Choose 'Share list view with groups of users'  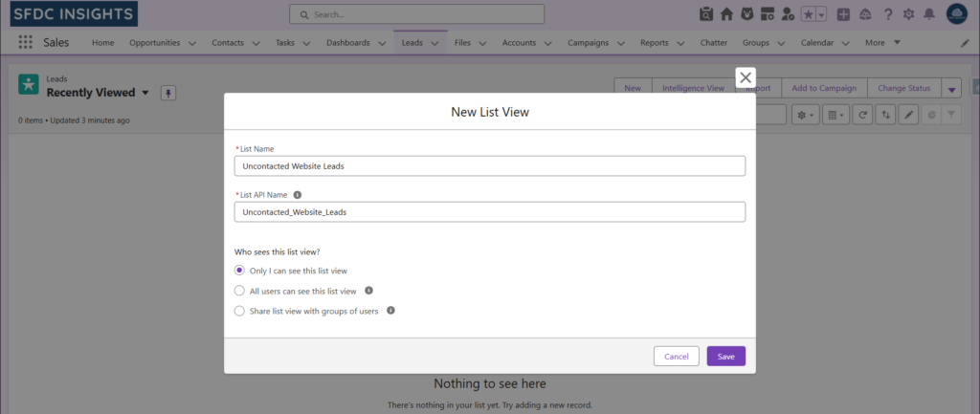[240, 311]
